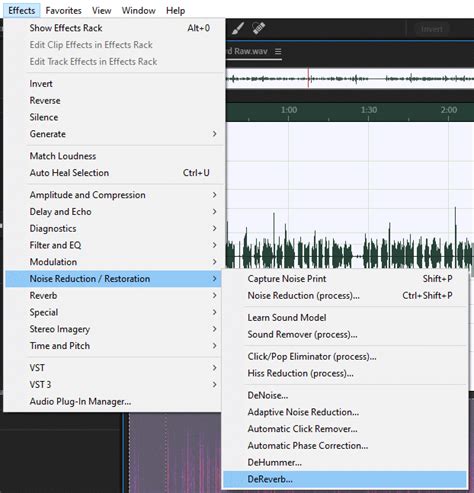Open the Raw.wav panel hamburger menu

point(278,52)
